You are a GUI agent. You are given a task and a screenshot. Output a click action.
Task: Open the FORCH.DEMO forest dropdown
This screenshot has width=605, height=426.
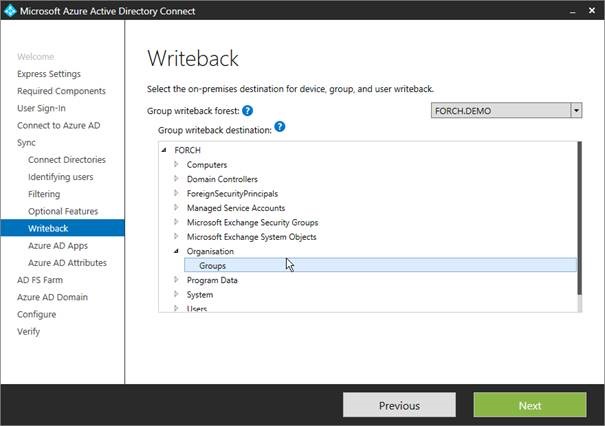click(576, 111)
